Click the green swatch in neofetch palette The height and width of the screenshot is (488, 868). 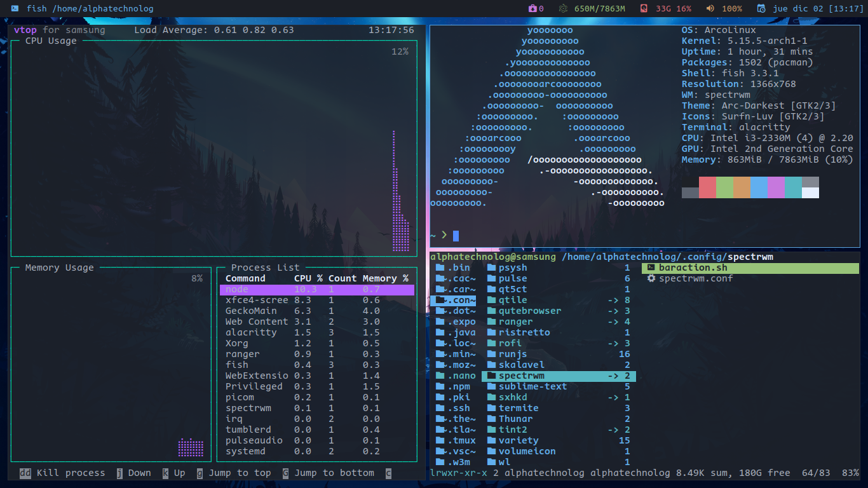(x=724, y=187)
